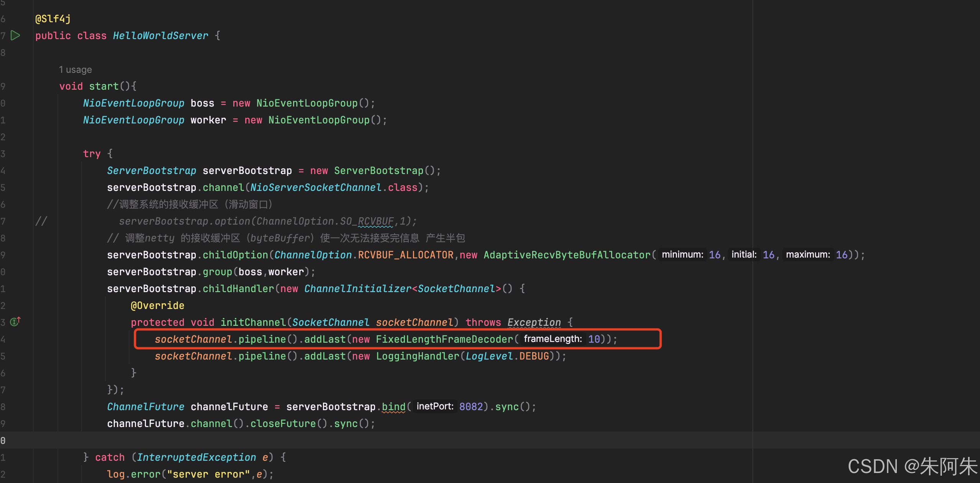This screenshot has height=483, width=980.
Task: Click InterruptedException in catch clause
Action: point(197,457)
